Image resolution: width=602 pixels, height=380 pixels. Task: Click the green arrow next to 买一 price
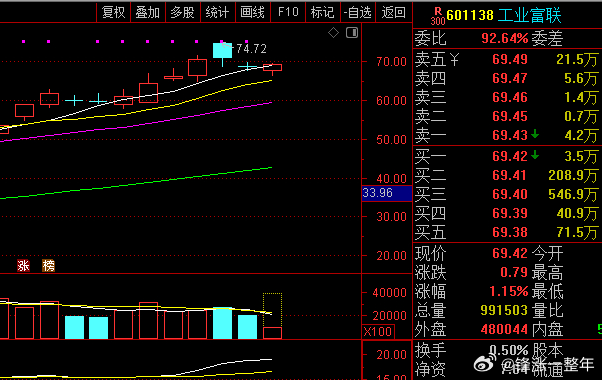coord(535,155)
